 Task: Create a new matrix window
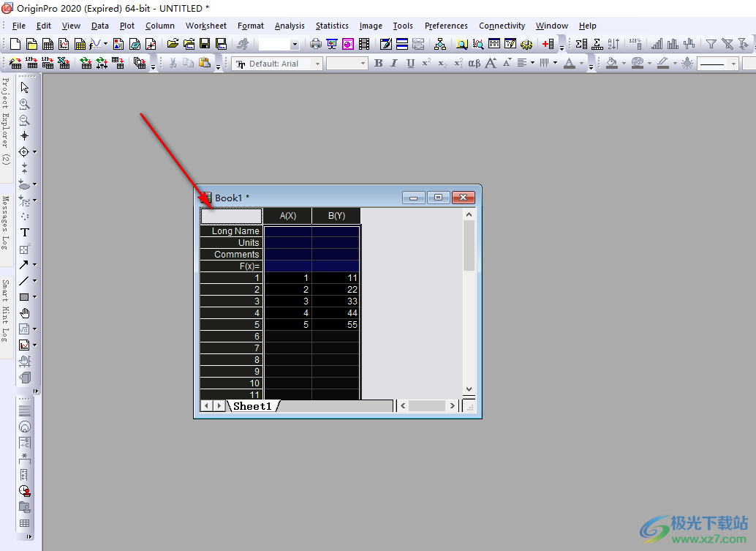(x=80, y=45)
